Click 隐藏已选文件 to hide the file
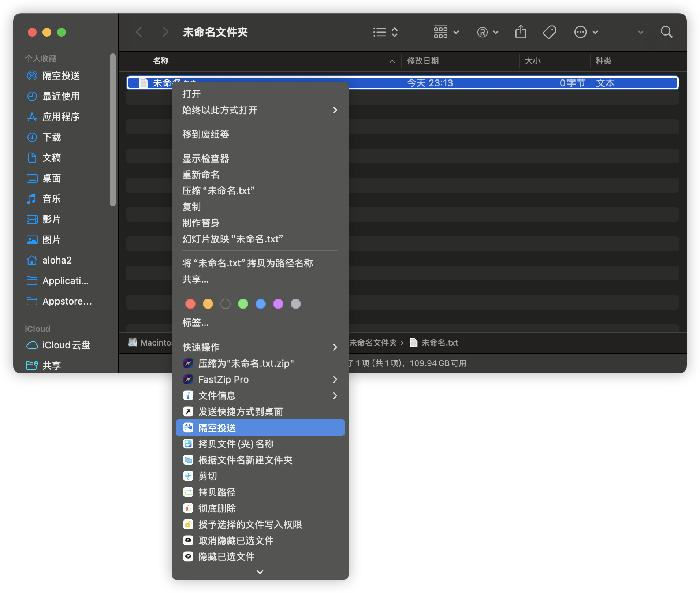 tap(226, 557)
